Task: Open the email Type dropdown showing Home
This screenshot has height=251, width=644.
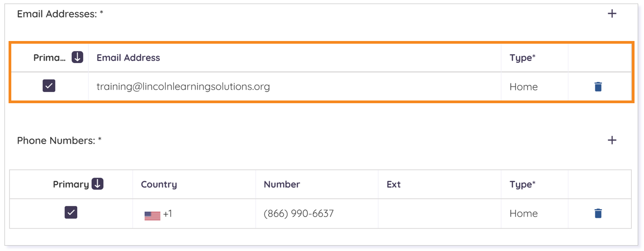Action: [x=534, y=87]
